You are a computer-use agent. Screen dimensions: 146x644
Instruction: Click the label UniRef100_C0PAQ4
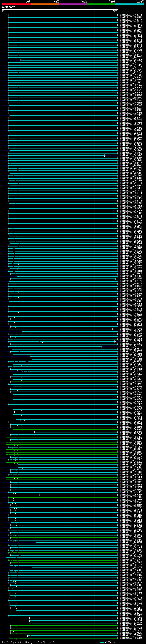(x=131, y=359)
